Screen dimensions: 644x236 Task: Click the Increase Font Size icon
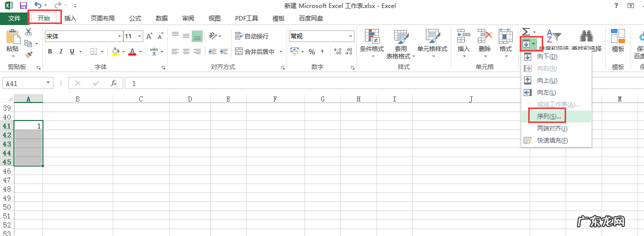tap(149, 36)
